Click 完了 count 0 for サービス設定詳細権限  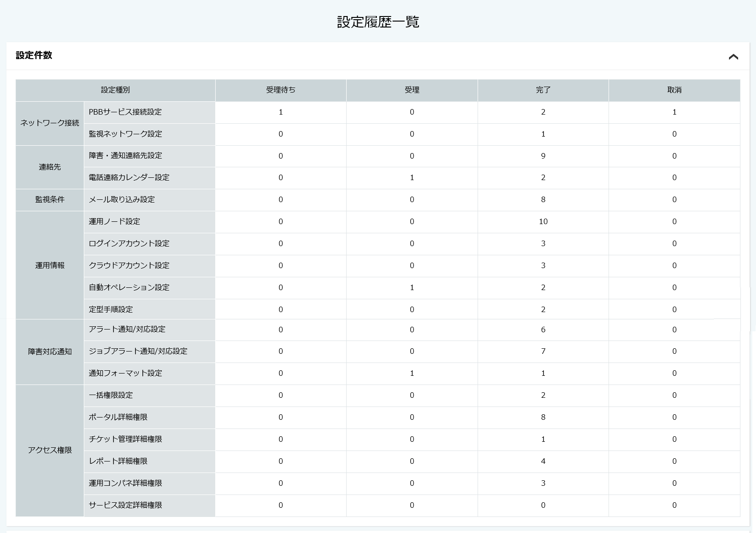click(x=543, y=506)
